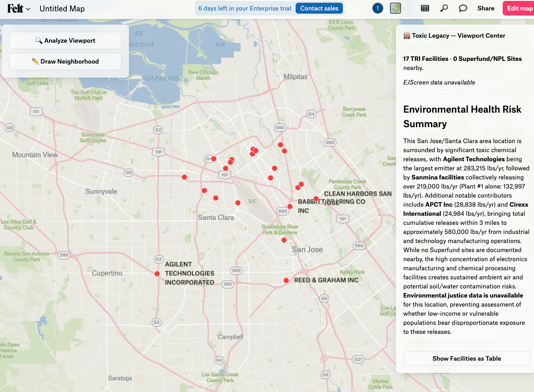The height and width of the screenshot is (392, 534).
Task: Click the Share button
Action: (486, 8)
